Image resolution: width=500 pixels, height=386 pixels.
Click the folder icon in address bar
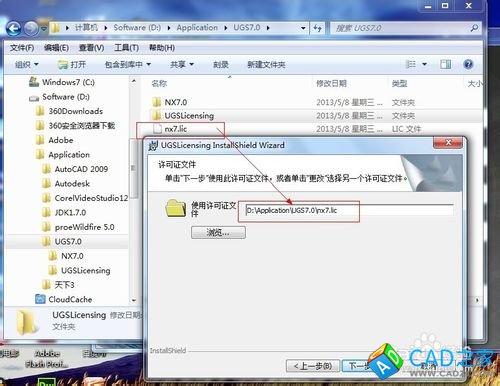55,28
